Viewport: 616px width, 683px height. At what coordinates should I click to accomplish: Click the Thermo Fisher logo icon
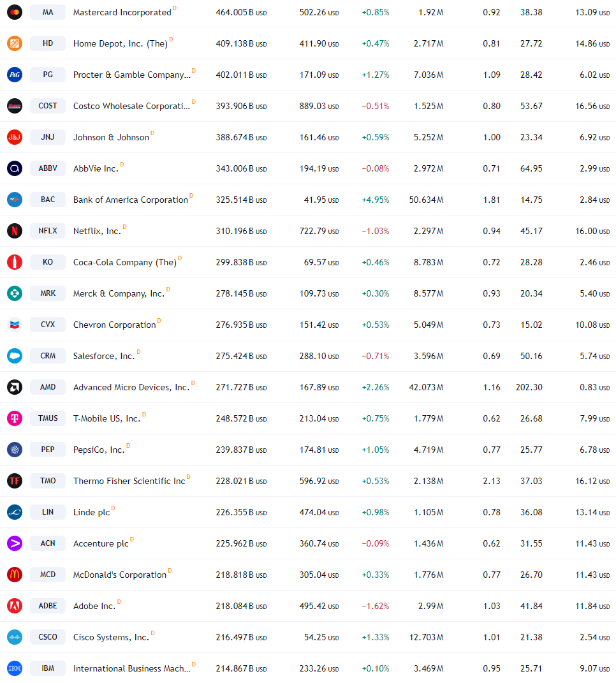click(15, 481)
